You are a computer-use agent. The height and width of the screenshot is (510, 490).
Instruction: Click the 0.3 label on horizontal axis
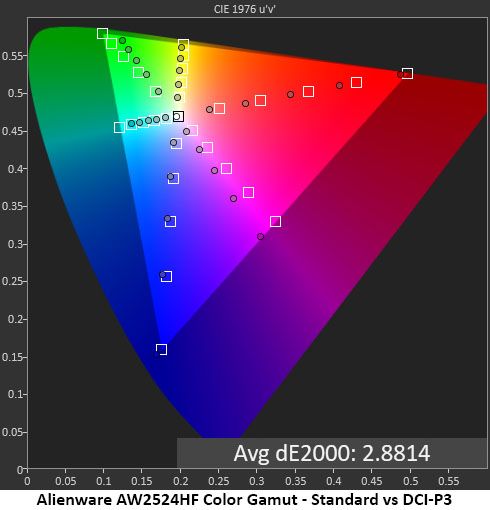click(x=257, y=481)
